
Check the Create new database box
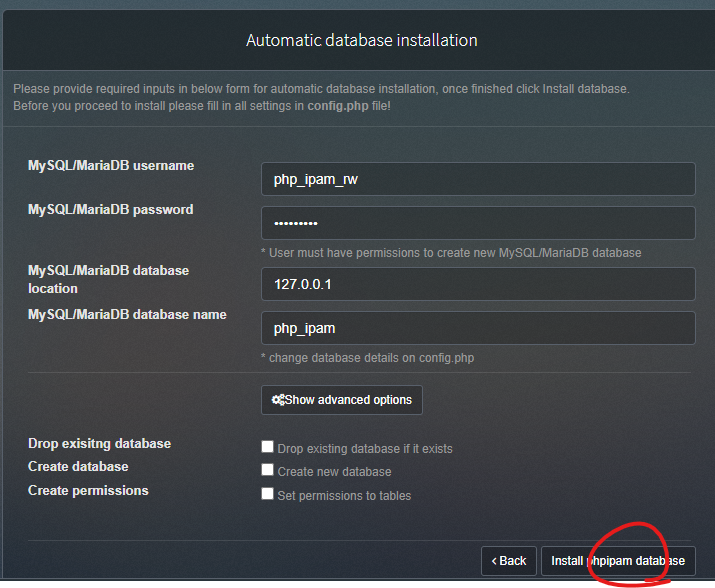click(268, 470)
